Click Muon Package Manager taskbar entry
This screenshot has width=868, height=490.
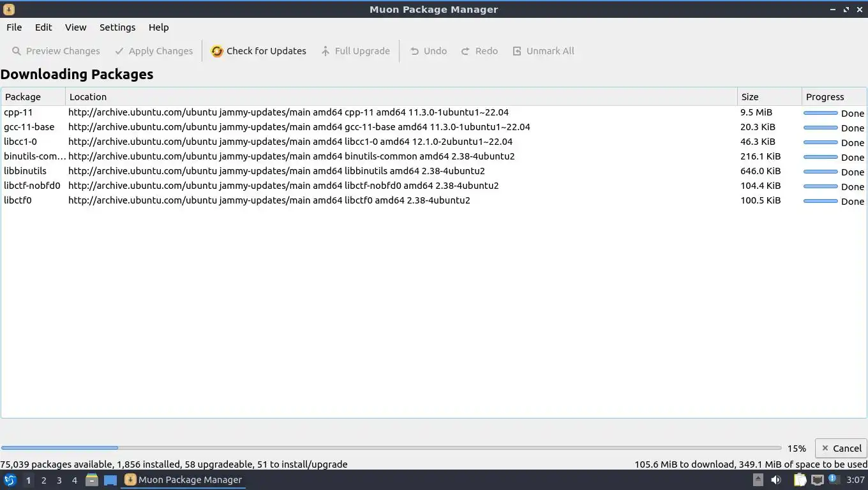click(x=184, y=480)
